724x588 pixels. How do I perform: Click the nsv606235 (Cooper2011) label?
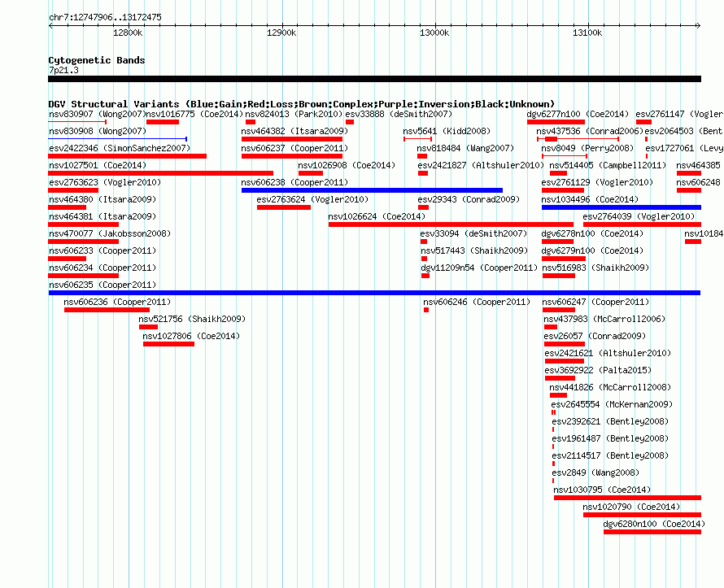[x=102, y=285]
